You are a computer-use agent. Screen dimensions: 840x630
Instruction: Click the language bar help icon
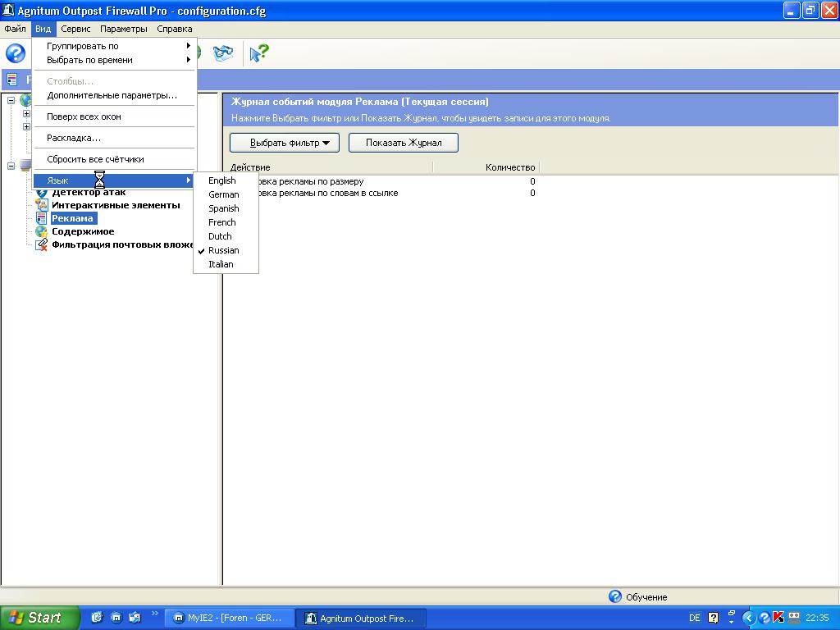point(713,618)
